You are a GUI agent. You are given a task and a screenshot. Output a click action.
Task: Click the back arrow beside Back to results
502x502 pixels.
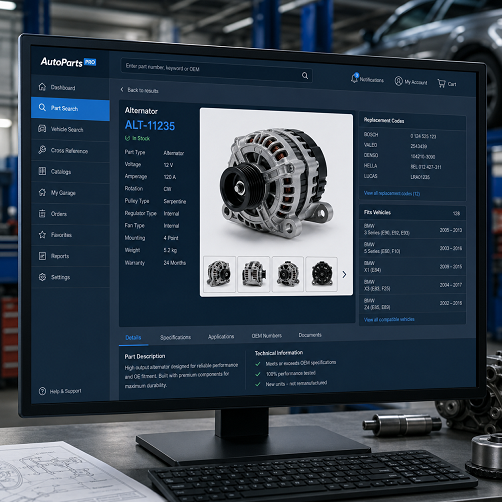(122, 89)
